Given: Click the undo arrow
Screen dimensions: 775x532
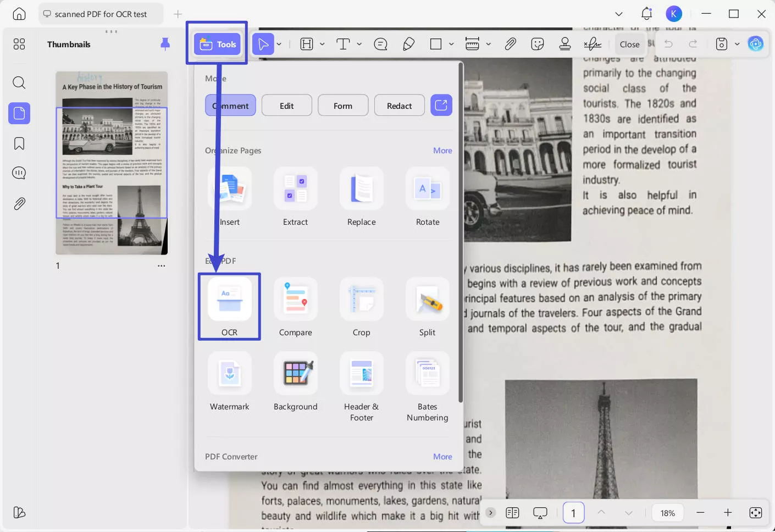Looking at the screenshot, I should point(668,44).
